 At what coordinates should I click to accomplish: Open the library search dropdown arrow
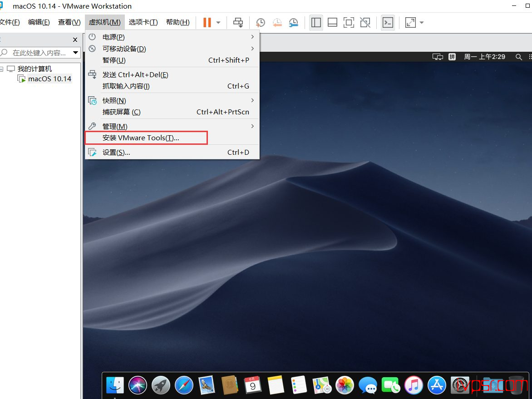pos(76,53)
